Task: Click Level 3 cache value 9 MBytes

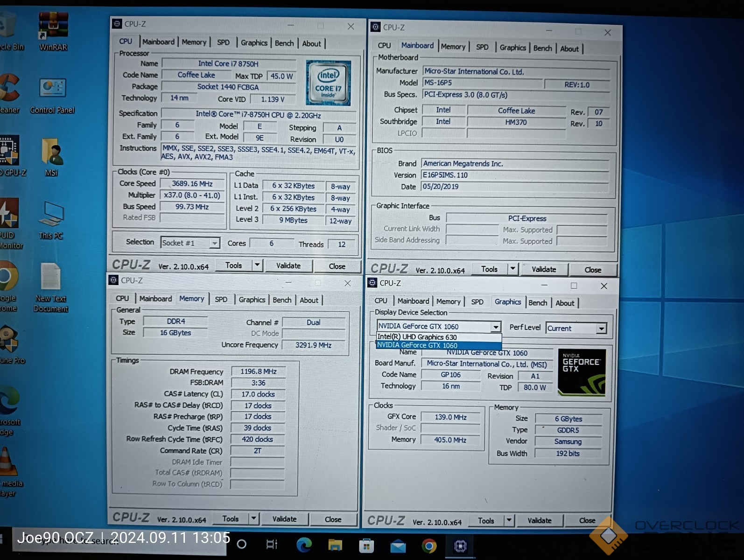Action: (294, 220)
